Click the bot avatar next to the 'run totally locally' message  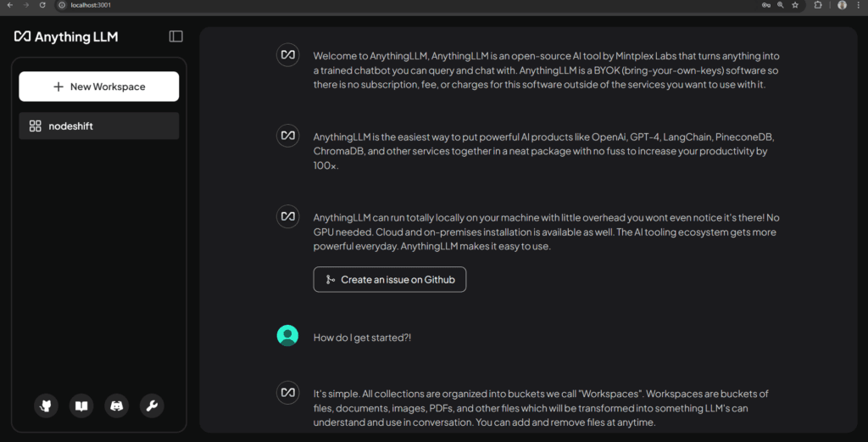coord(288,216)
